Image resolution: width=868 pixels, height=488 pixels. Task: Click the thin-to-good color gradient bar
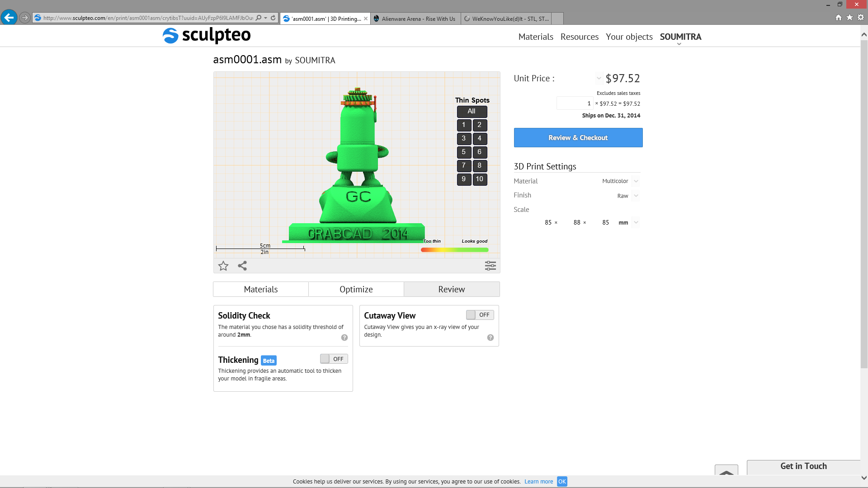(454, 250)
